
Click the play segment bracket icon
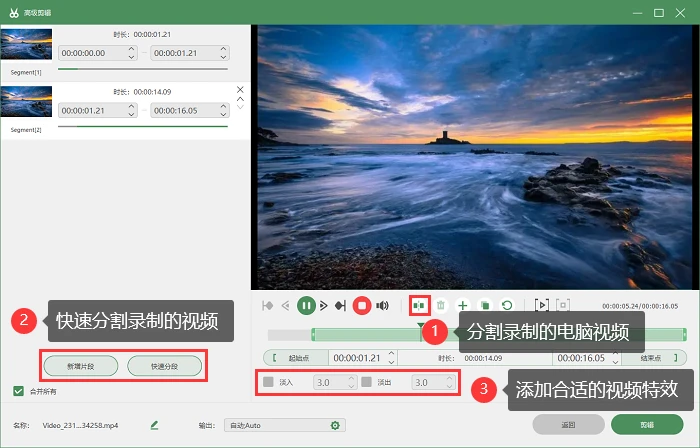click(542, 305)
